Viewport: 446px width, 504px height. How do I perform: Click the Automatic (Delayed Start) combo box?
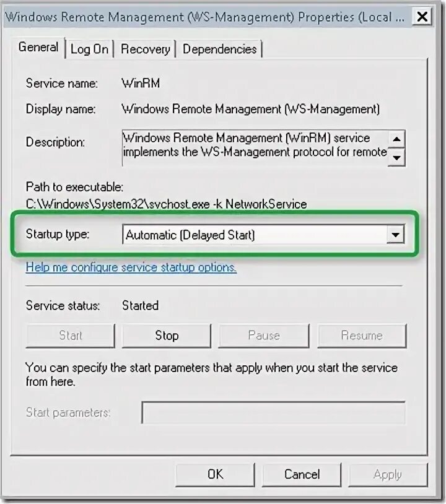(x=263, y=235)
